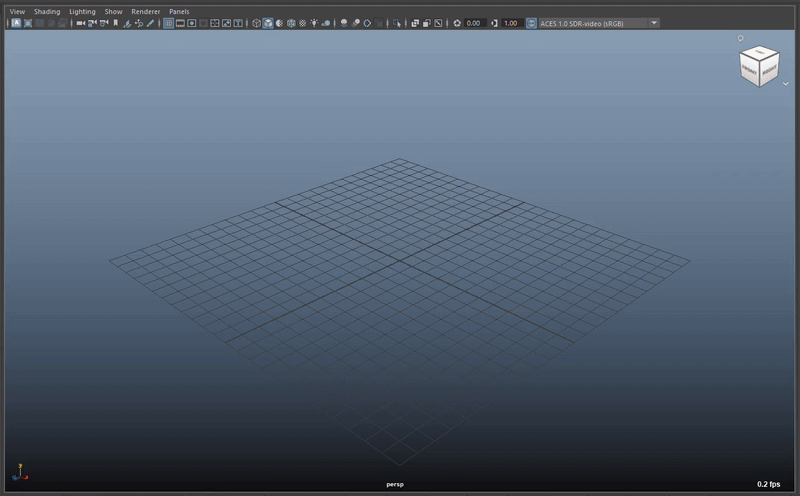Screen dimensions: 800x496
Task: Toggle the viewport grid display button
Action: point(168,23)
